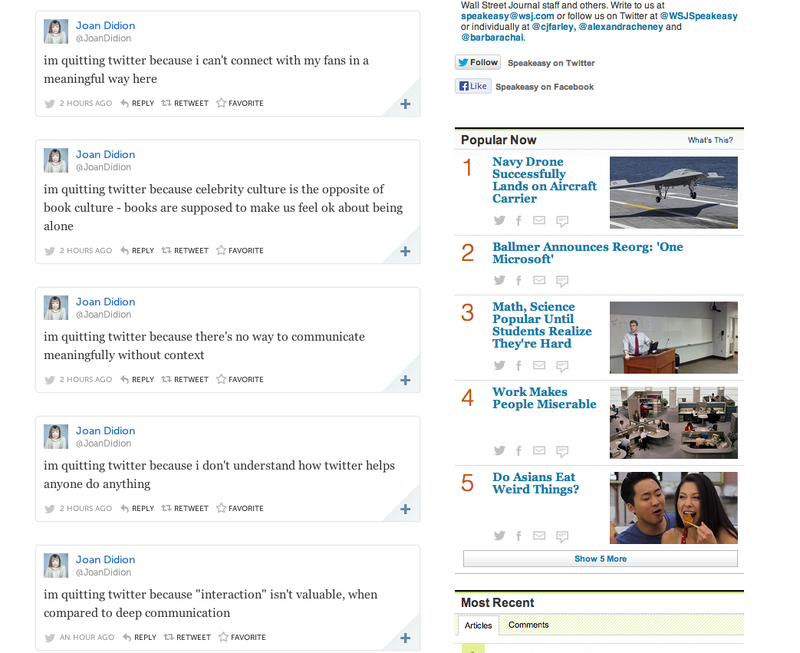Open 'Do Asians Eat Weird Things?' headline
The height and width of the screenshot is (653, 800).
point(535,483)
